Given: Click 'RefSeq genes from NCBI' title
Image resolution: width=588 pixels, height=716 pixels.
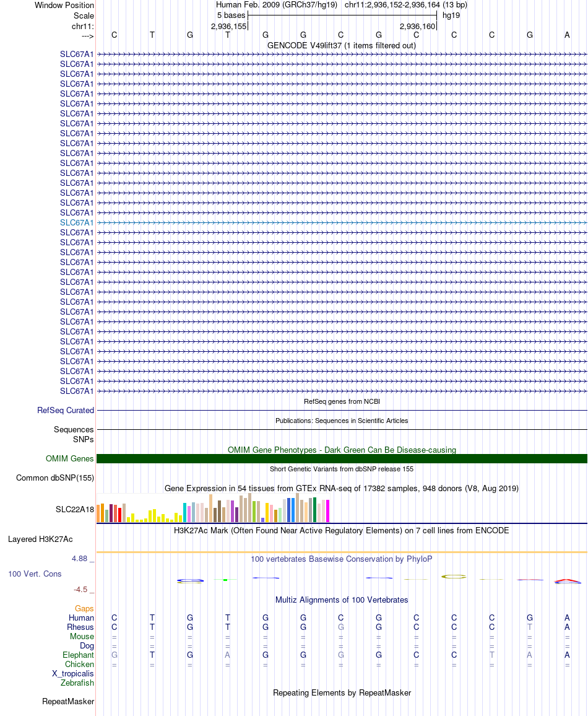Looking at the screenshot, I should tap(342, 401).
